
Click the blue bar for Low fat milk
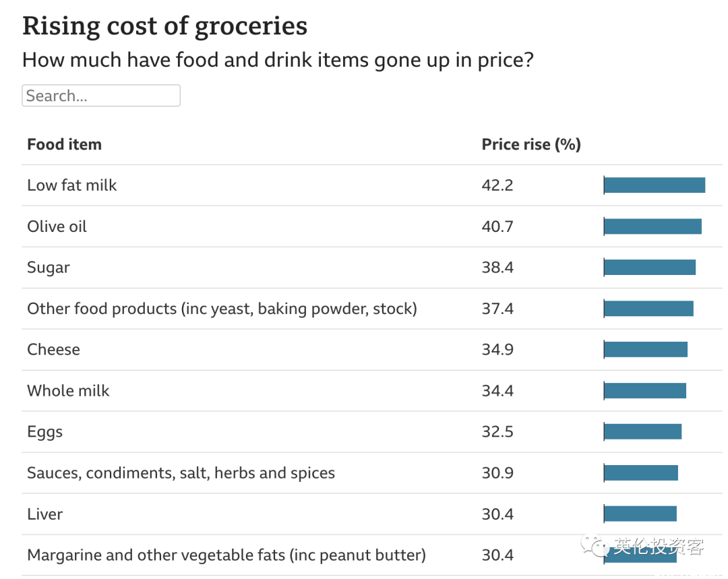click(x=655, y=185)
